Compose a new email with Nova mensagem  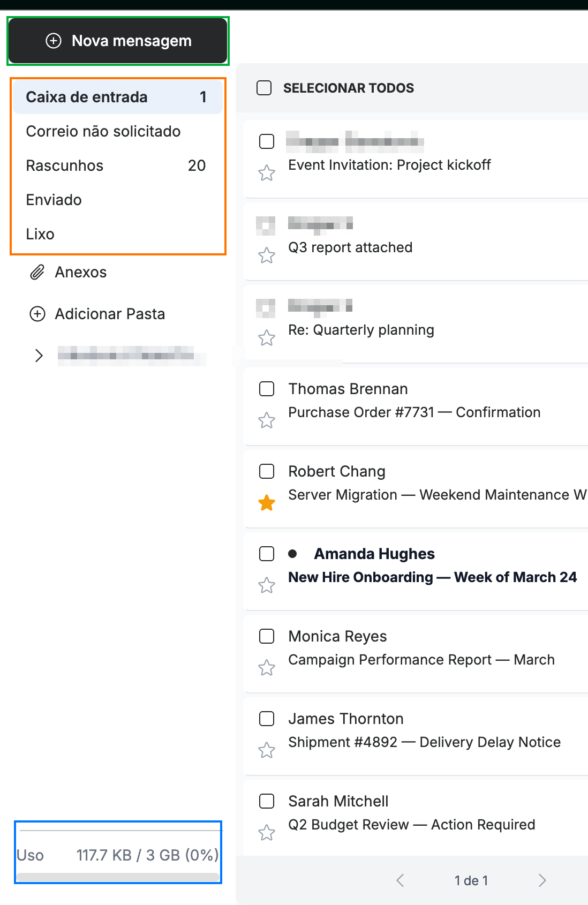118,41
